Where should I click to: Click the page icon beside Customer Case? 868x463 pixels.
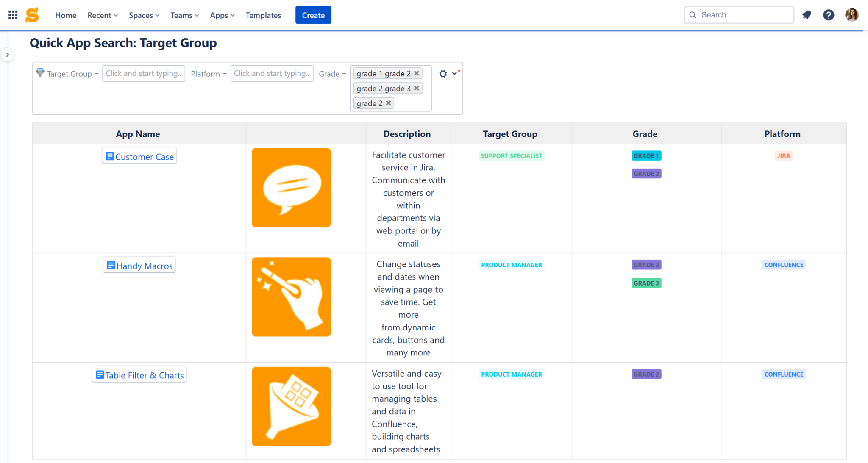coord(109,156)
